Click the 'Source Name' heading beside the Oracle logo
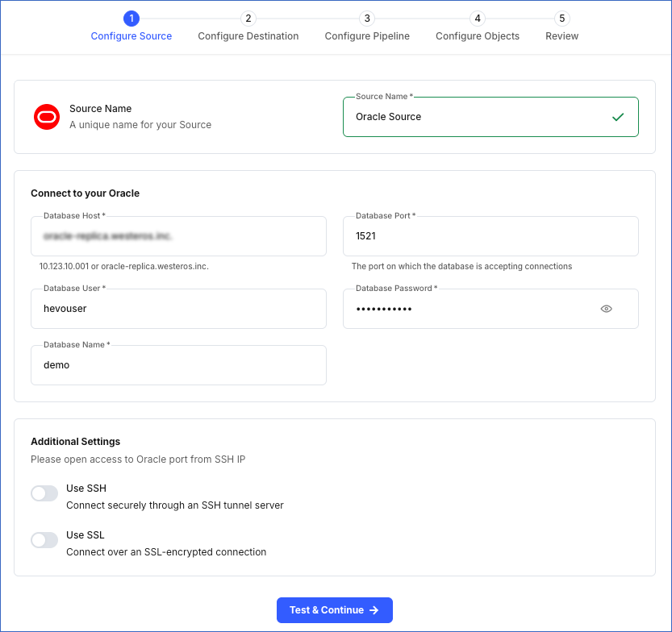 click(100, 109)
